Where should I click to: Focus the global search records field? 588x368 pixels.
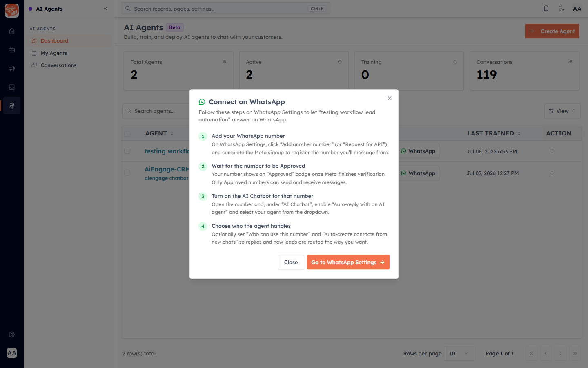(x=225, y=9)
